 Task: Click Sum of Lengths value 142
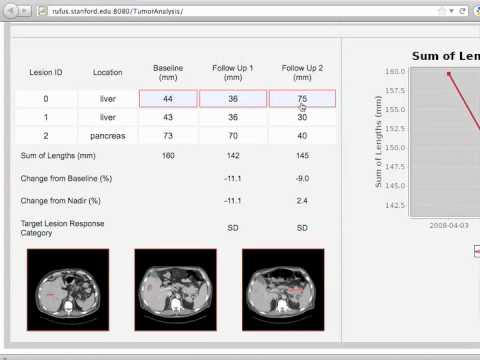(x=233, y=156)
